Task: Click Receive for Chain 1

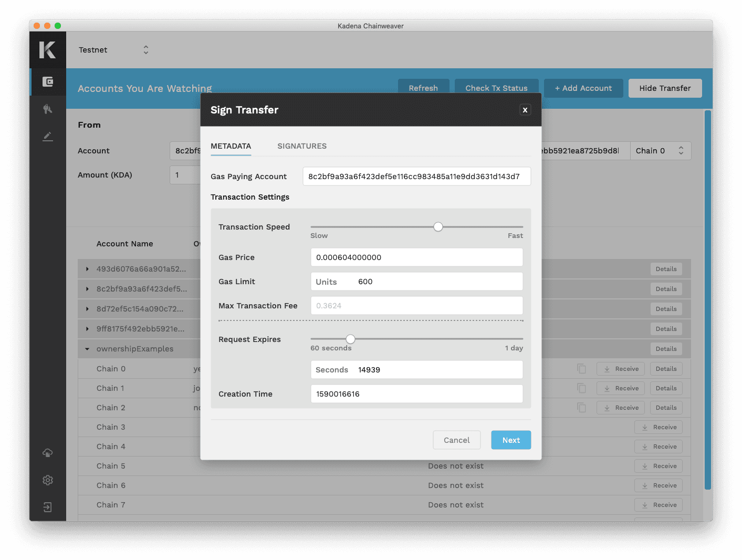Action: click(x=621, y=388)
